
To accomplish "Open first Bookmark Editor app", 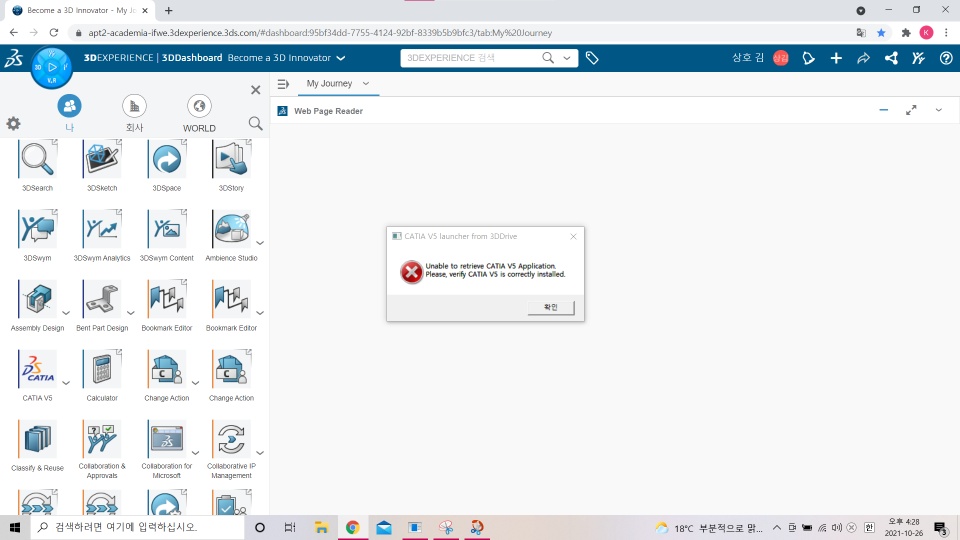I will (167, 299).
